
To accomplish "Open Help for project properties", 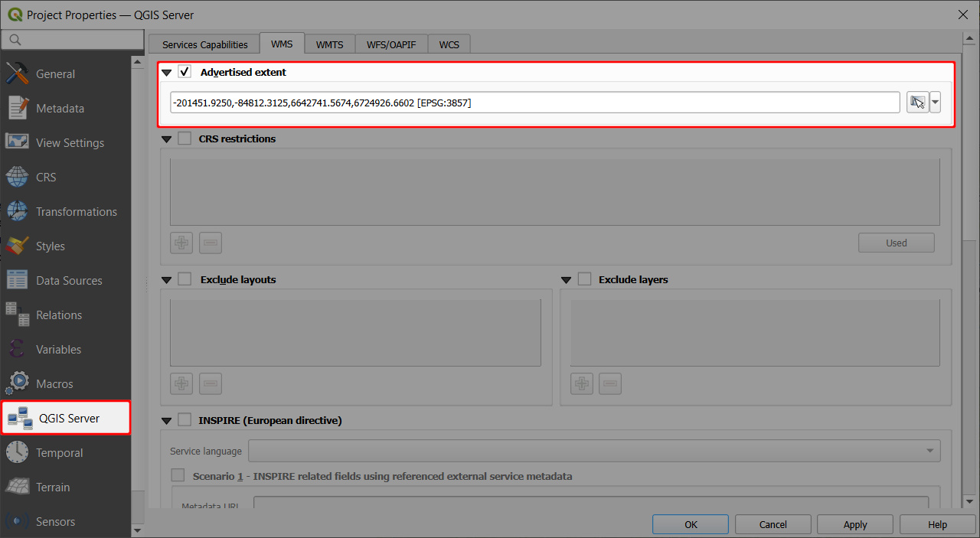I will (x=938, y=524).
